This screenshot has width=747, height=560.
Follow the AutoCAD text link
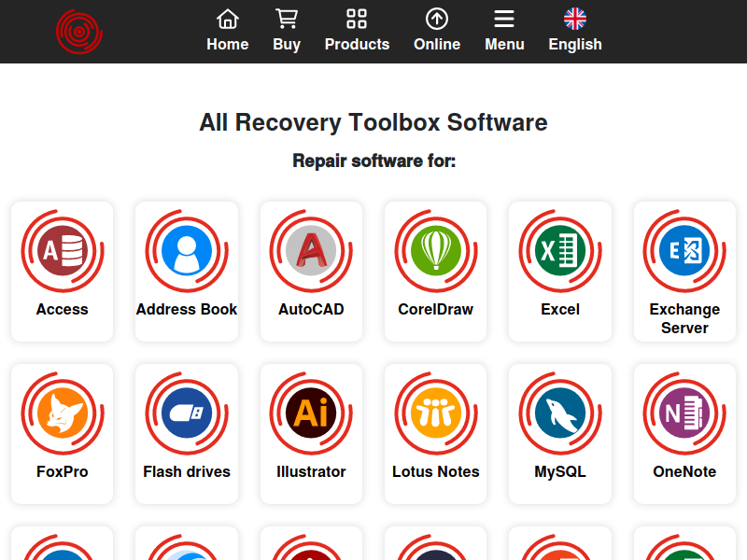click(x=311, y=310)
